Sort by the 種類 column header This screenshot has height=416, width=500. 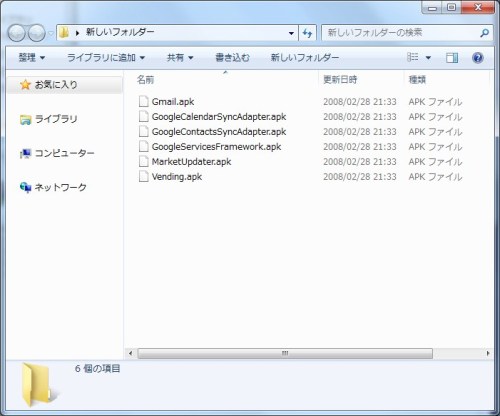[x=417, y=80]
